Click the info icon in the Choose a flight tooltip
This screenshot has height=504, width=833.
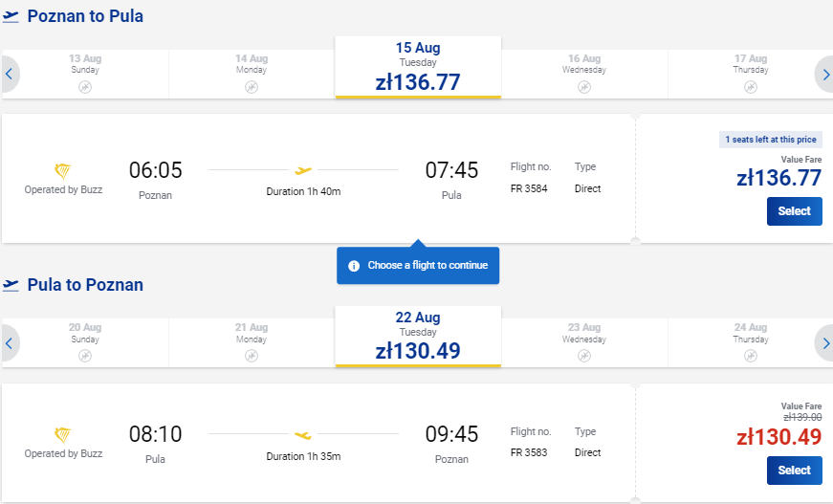pyautogui.click(x=354, y=266)
